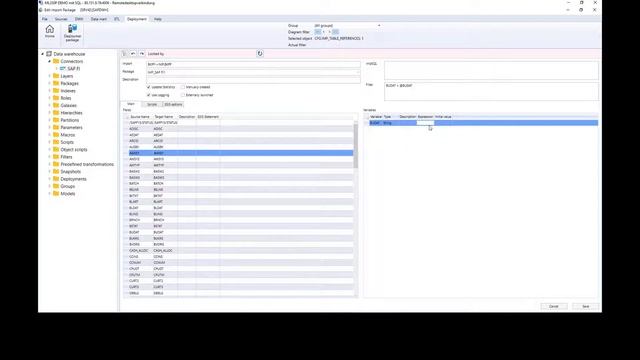Screen dimensions: 640x360
Task: Click the Home icon in the ribbon
Action: pyautogui.click(x=49, y=29)
